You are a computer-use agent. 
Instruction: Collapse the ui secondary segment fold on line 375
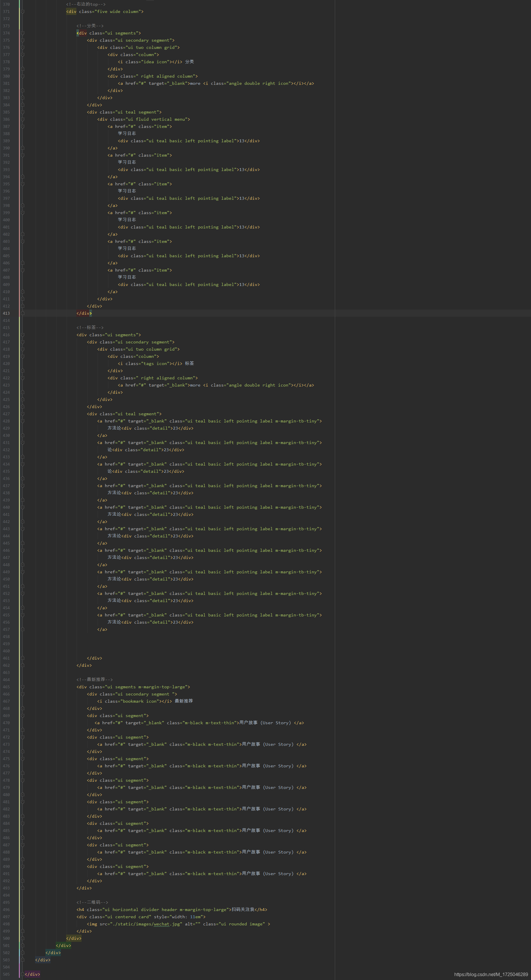(22, 40)
